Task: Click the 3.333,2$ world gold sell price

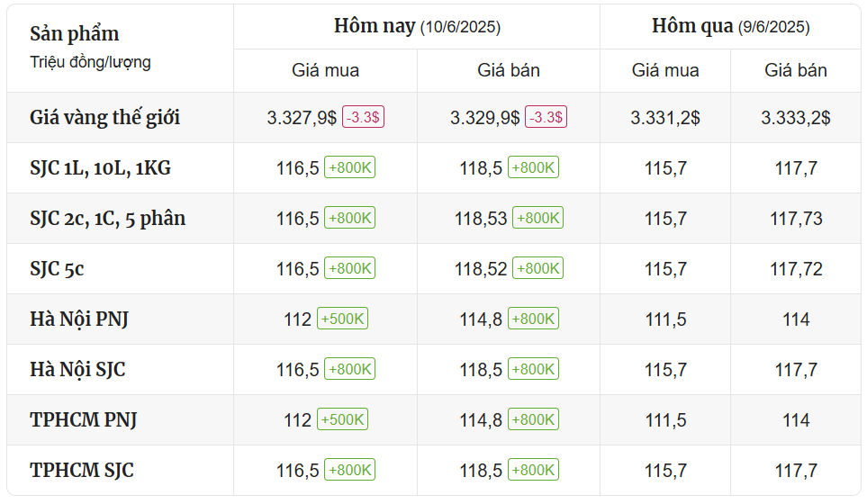Action: [x=796, y=118]
